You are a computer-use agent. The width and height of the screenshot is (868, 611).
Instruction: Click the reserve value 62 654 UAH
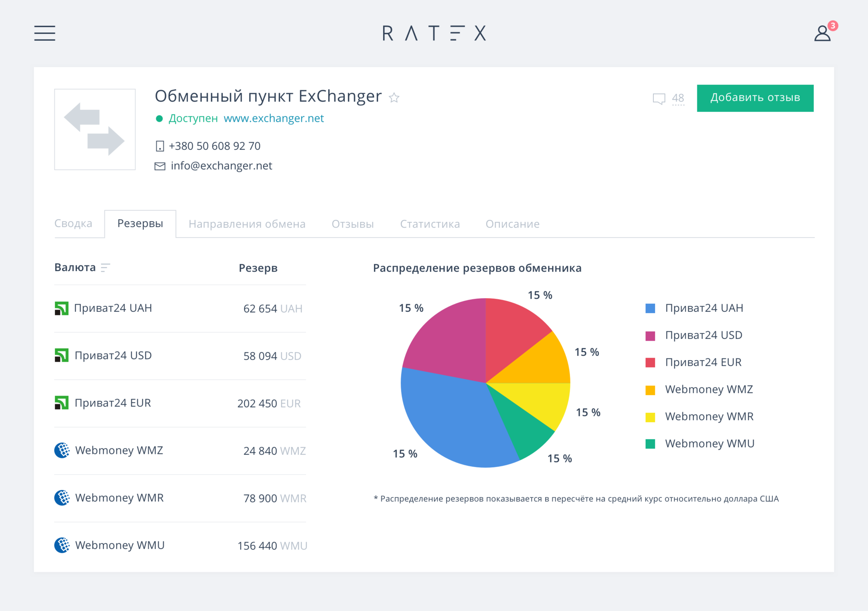pos(273,309)
